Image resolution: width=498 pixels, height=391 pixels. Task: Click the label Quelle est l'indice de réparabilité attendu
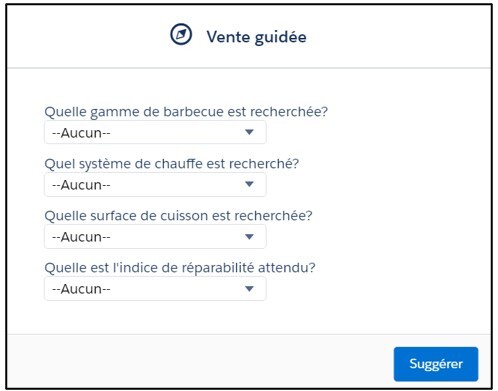tap(180, 268)
